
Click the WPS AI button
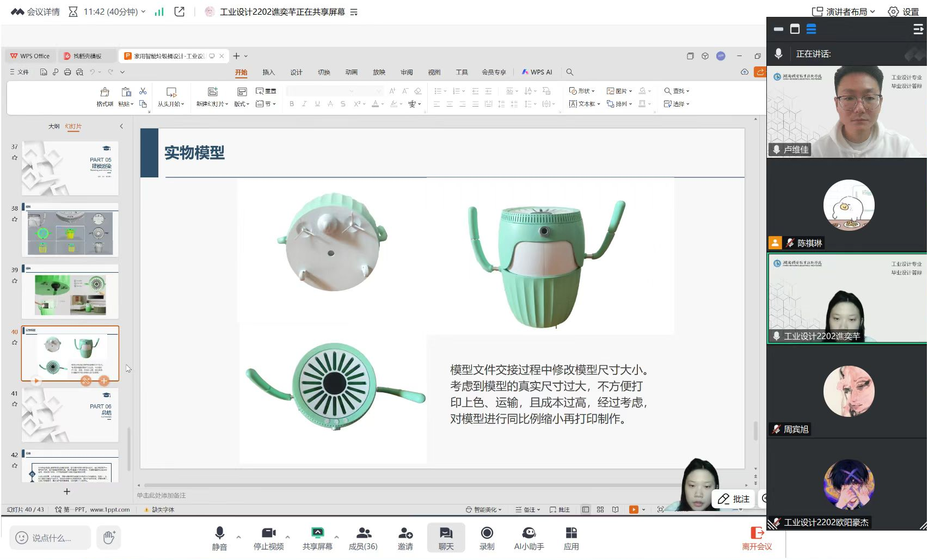(537, 72)
